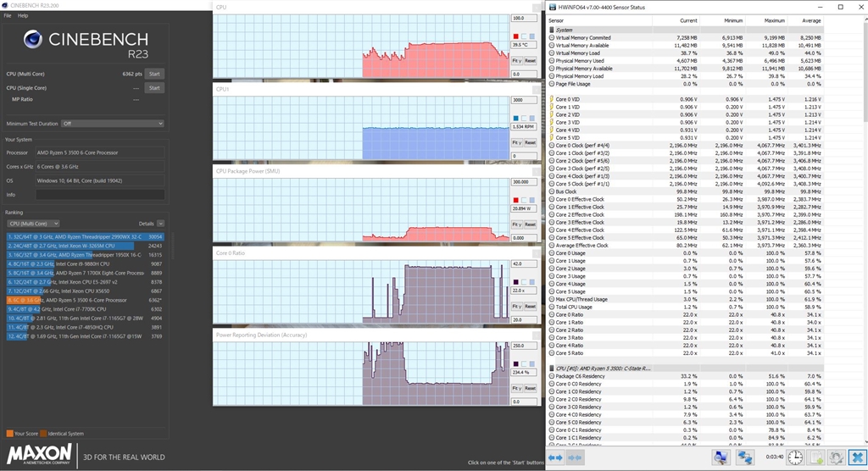Select the Intel Core i9-9880H ranking row
The image size is (868, 471).
pos(86,264)
